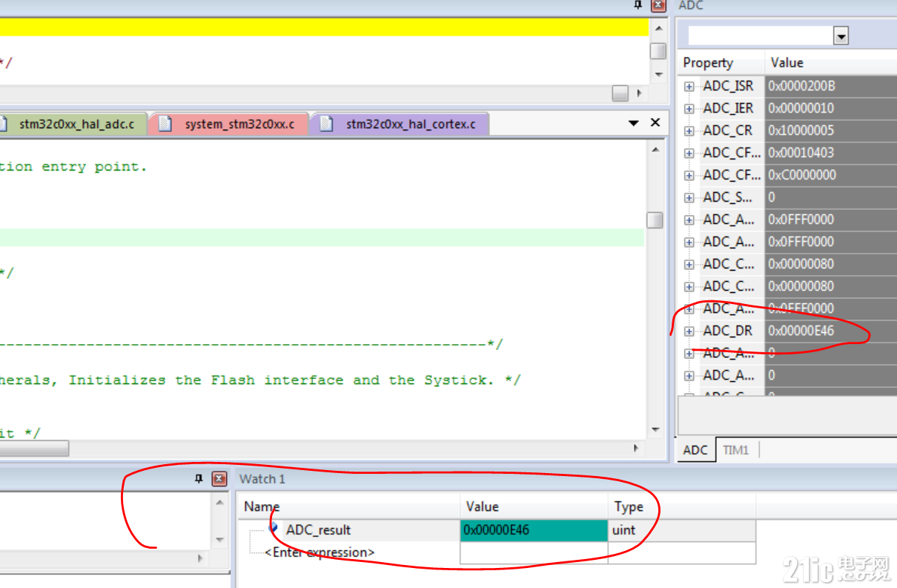The width and height of the screenshot is (897, 588).
Task: Click ADC_ISR value 0x0000200B
Action: pos(801,86)
